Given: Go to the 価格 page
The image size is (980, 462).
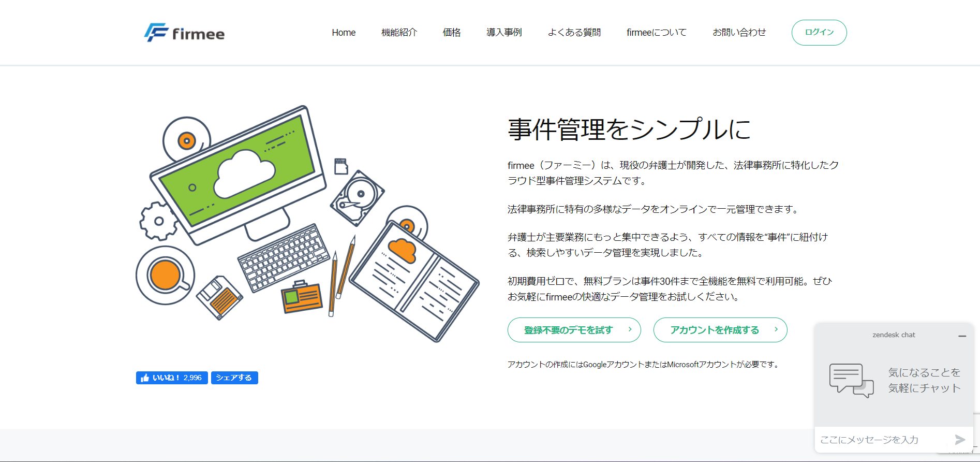Looking at the screenshot, I should (452, 33).
